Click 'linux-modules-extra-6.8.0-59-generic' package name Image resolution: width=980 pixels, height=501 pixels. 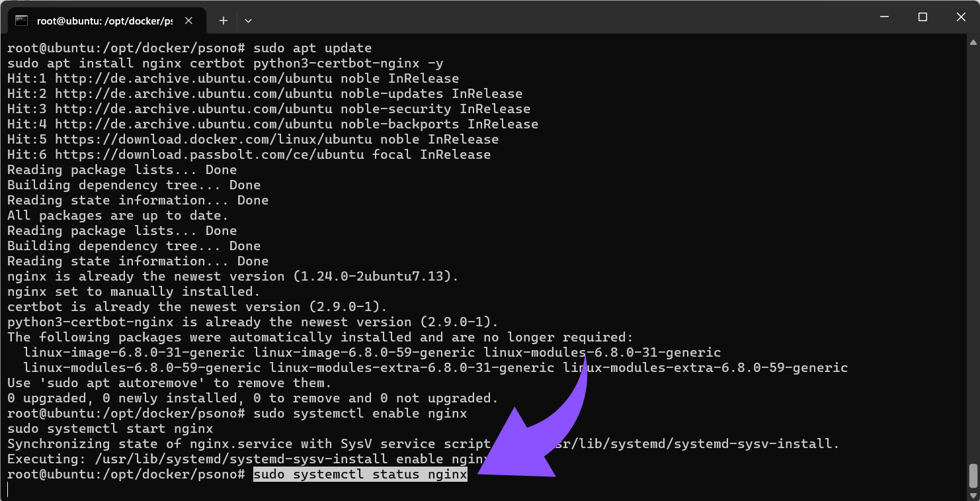point(706,368)
